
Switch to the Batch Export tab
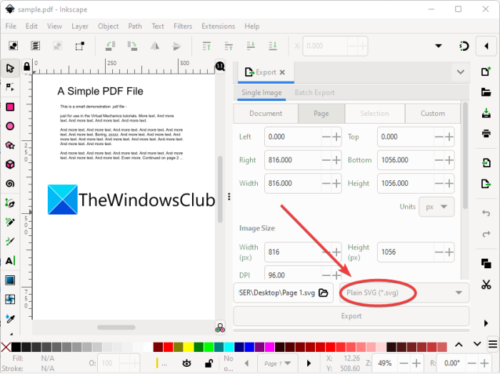(x=314, y=93)
